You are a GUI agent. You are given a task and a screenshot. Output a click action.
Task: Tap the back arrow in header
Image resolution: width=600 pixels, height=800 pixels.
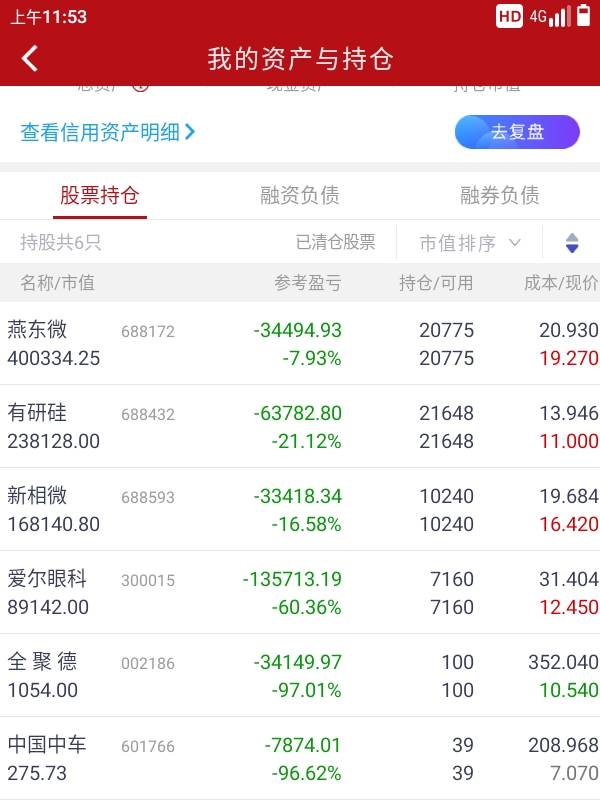point(30,58)
